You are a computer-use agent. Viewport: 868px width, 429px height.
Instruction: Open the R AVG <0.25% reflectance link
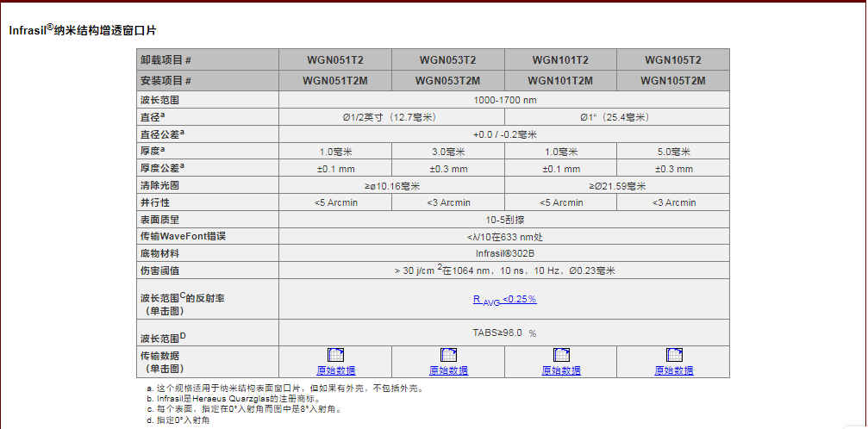click(504, 300)
